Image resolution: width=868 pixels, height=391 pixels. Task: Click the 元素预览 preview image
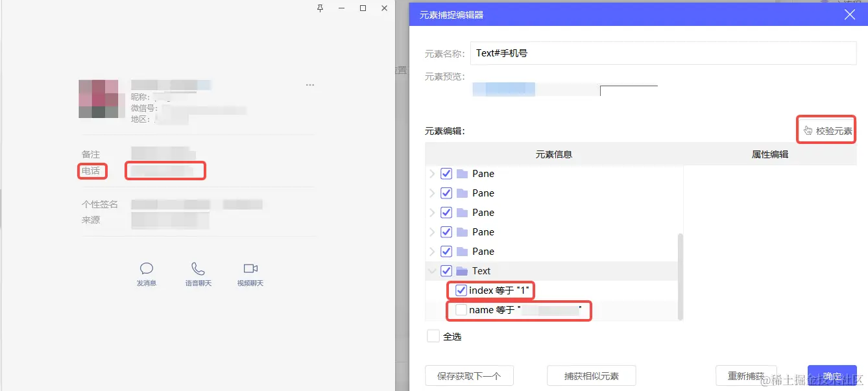pos(564,89)
